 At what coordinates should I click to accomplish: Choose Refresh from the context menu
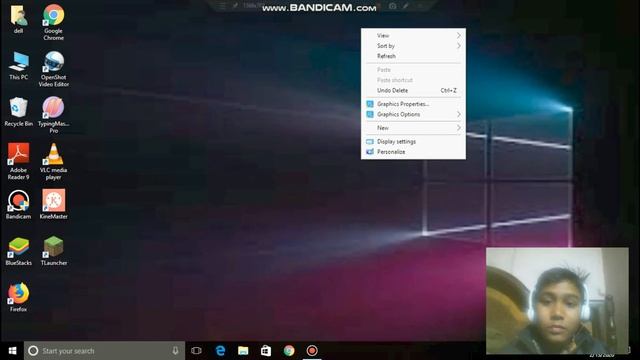pos(413,56)
